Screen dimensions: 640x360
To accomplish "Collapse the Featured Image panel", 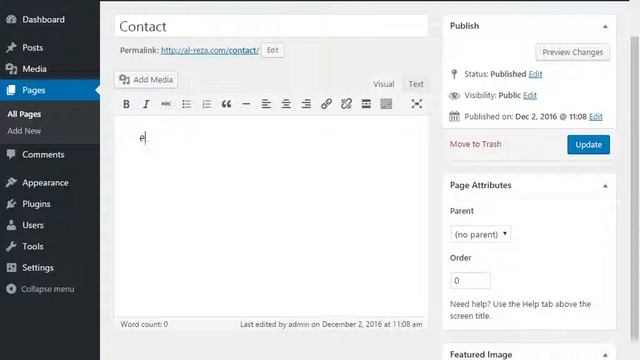I will pyautogui.click(x=605, y=355).
